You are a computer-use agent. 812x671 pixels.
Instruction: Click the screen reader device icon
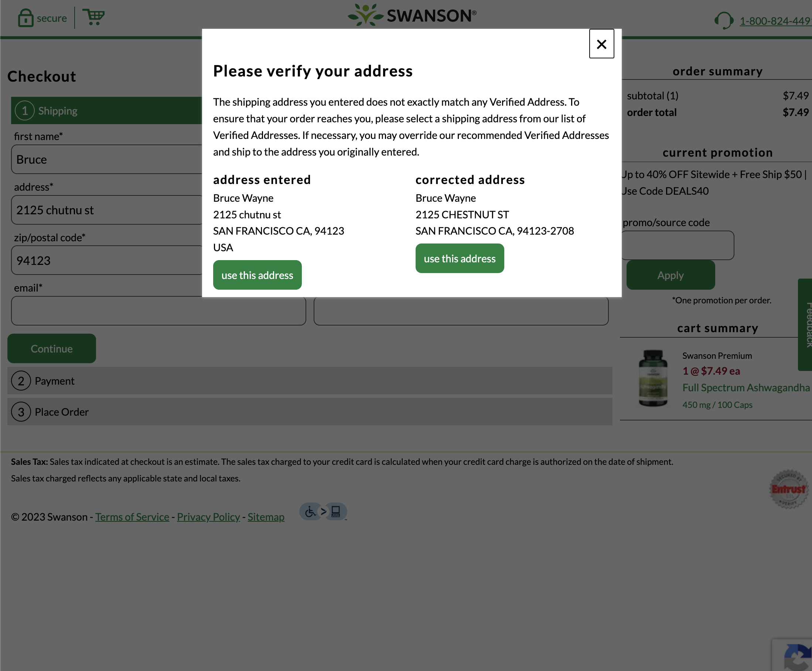click(335, 511)
